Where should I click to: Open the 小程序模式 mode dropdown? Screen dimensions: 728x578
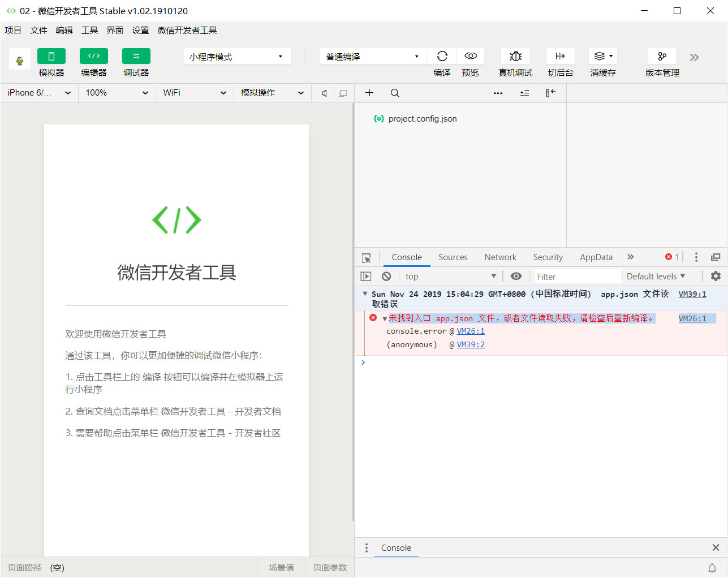(237, 57)
